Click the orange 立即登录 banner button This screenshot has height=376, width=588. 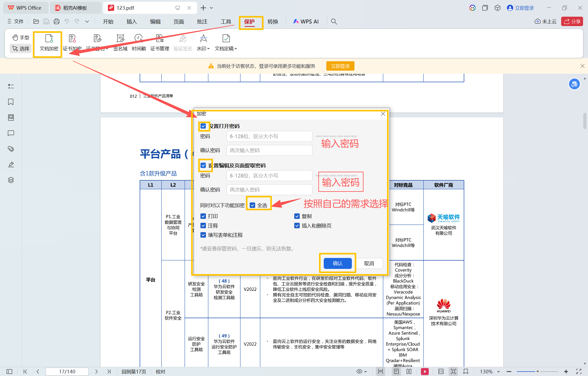pos(340,66)
